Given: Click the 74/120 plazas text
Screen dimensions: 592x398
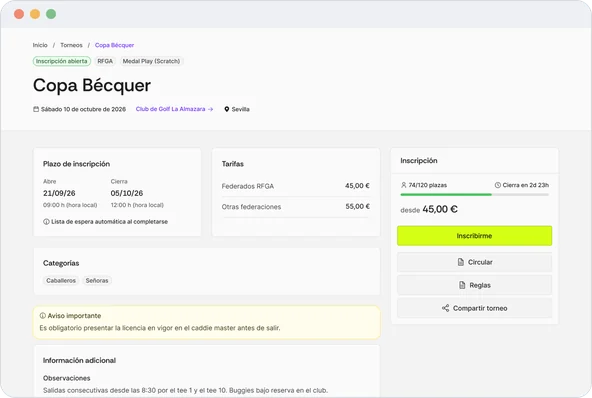Looking at the screenshot, I should pyautogui.click(x=427, y=185).
